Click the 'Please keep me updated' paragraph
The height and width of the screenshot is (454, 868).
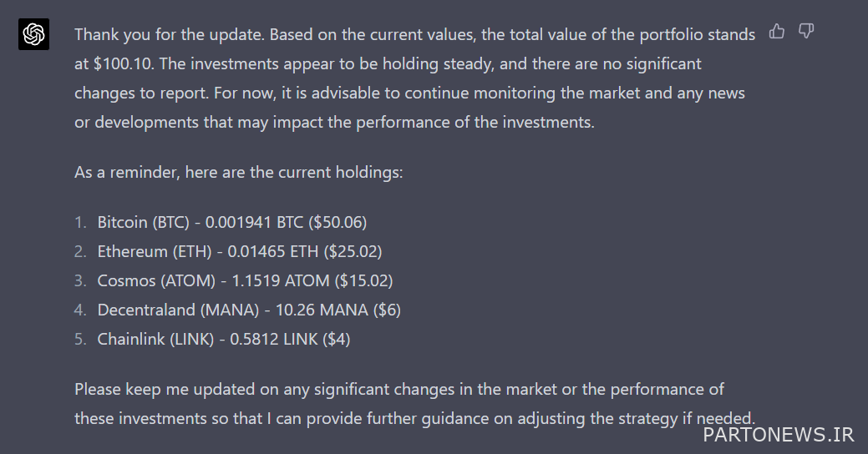414,404
